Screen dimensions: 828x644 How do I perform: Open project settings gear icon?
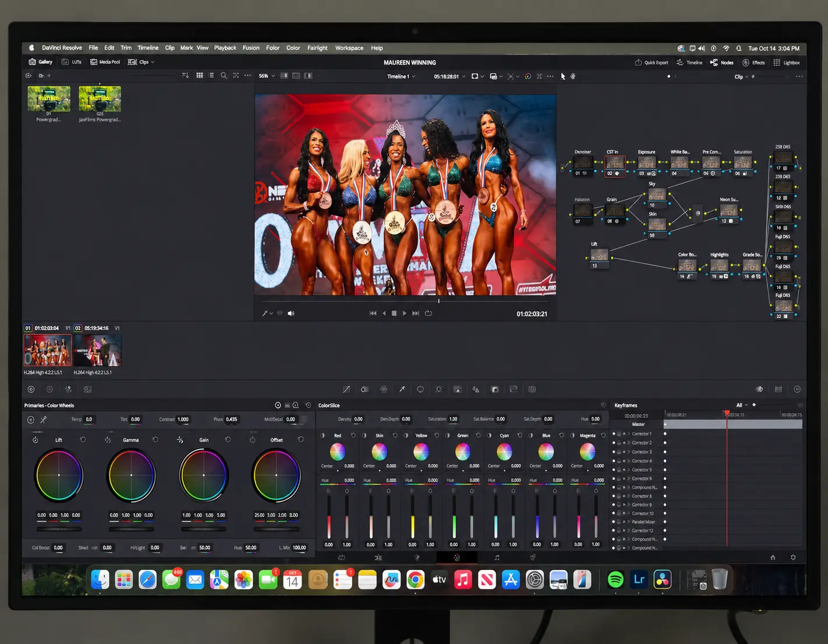click(793, 557)
